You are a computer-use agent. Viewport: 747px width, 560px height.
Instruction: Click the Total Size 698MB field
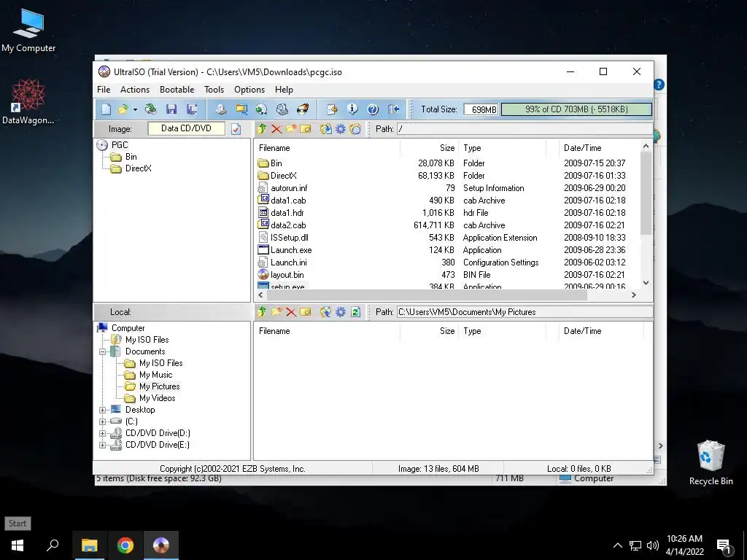[x=481, y=109]
